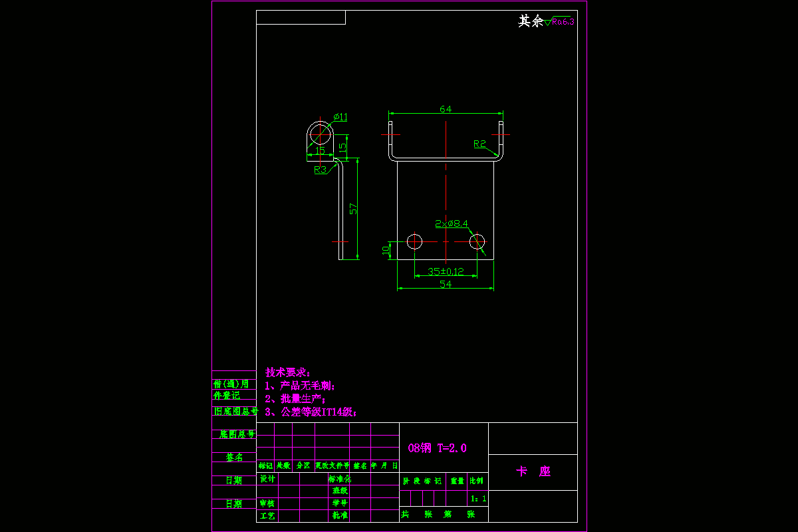This screenshot has height=532, width=798.
Task: Click the '其余' text near roughness symbol
Action: (x=531, y=21)
